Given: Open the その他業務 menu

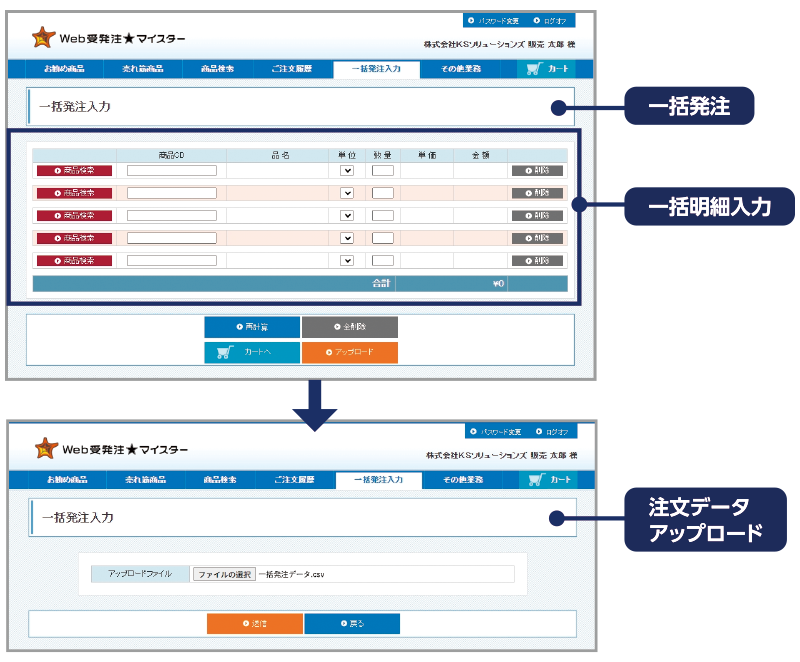Looking at the screenshot, I should pyautogui.click(x=460, y=69).
